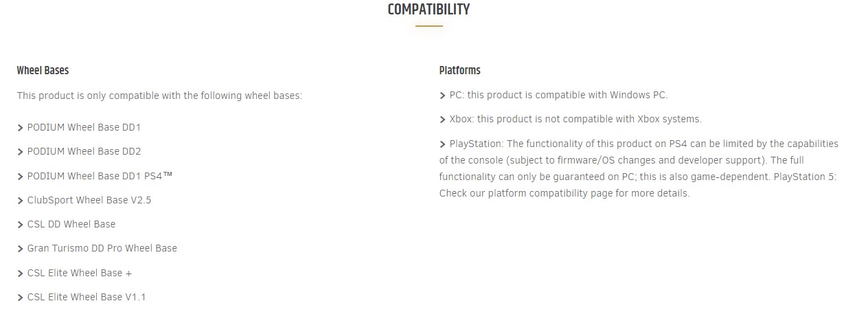
Task: Click the PlayStation functionality paragraph
Action: pyautogui.click(x=639, y=168)
